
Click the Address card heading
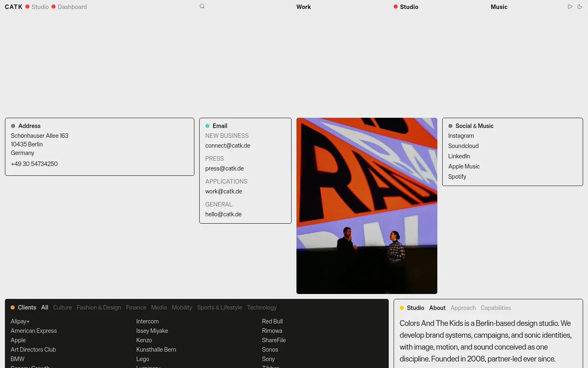click(29, 126)
